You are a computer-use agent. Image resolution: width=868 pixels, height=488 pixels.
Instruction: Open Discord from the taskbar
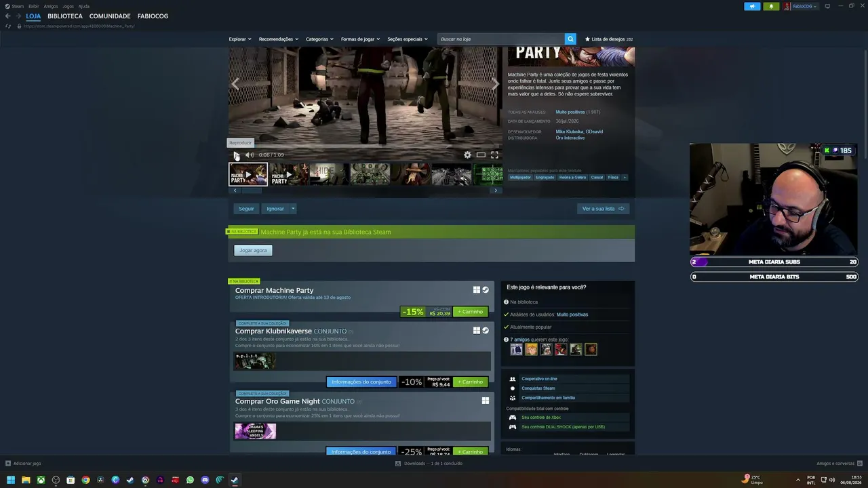[205, 480]
